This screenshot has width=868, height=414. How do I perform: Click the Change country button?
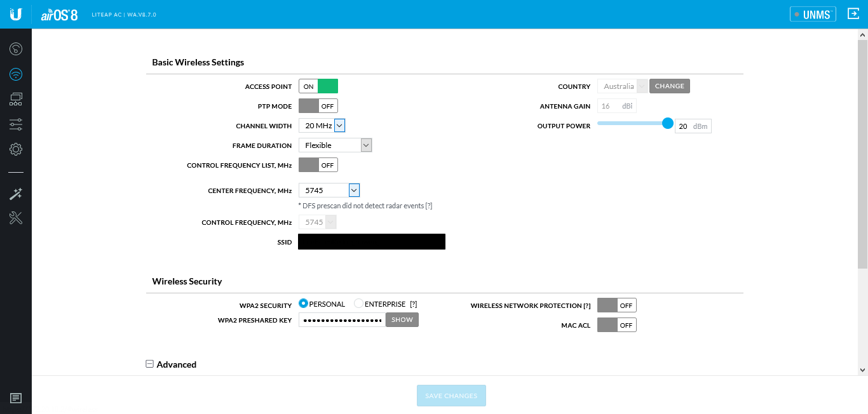coord(669,86)
